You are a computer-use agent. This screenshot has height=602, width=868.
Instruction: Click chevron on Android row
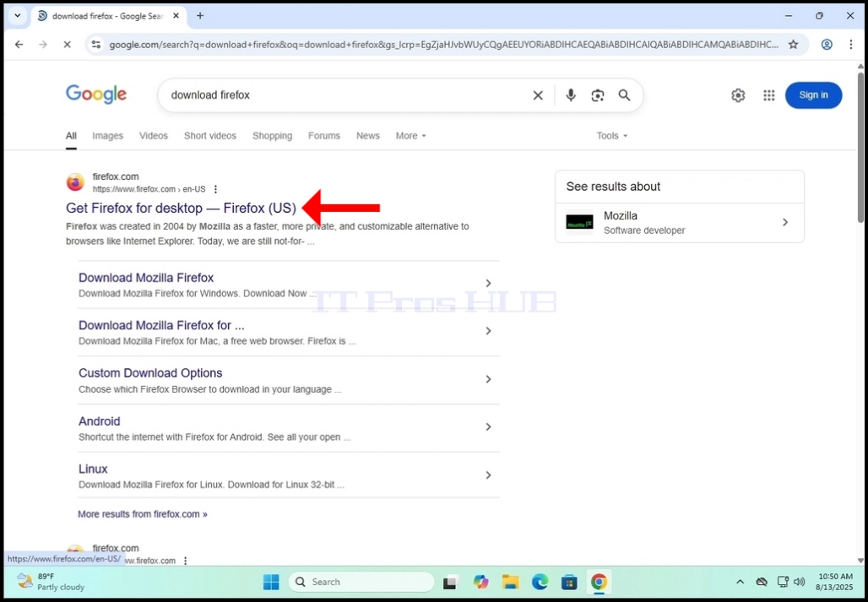click(488, 426)
